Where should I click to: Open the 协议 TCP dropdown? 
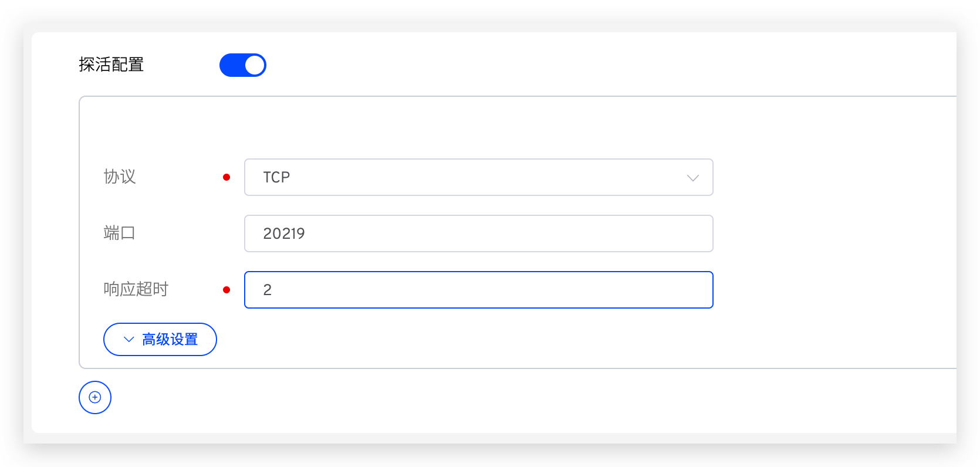point(478,177)
